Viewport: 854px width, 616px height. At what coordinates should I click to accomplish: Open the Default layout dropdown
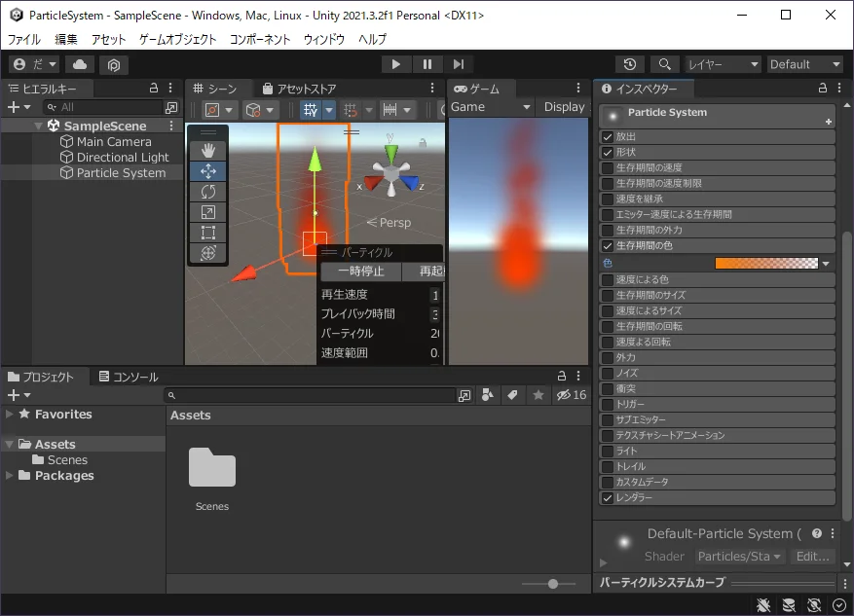point(804,64)
